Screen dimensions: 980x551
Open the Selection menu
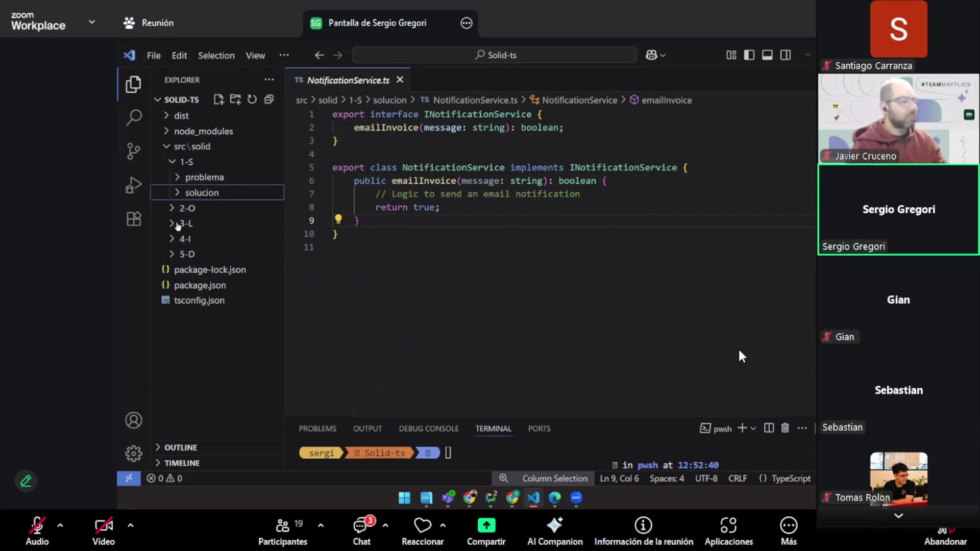pyautogui.click(x=216, y=56)
